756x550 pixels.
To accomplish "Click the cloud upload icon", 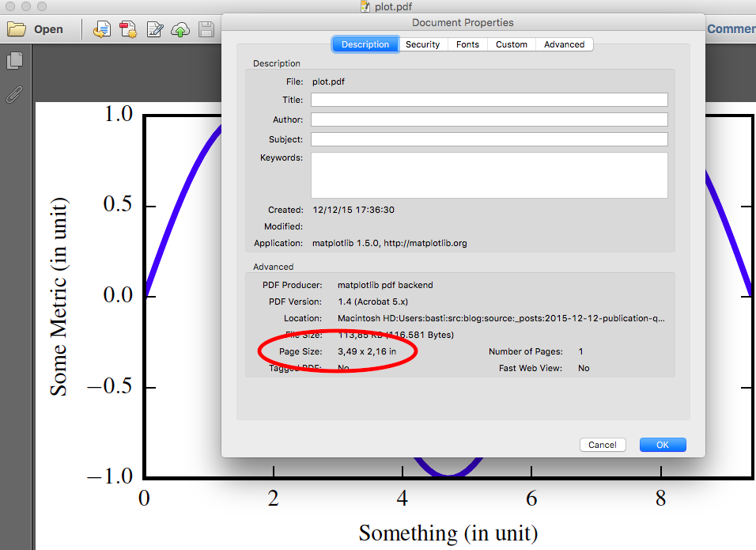I will coord(180,30).
